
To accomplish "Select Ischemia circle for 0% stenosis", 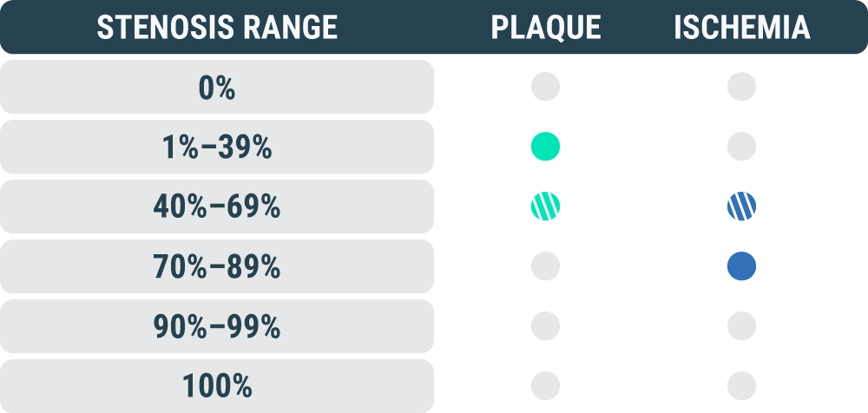I will coord(741,87).
